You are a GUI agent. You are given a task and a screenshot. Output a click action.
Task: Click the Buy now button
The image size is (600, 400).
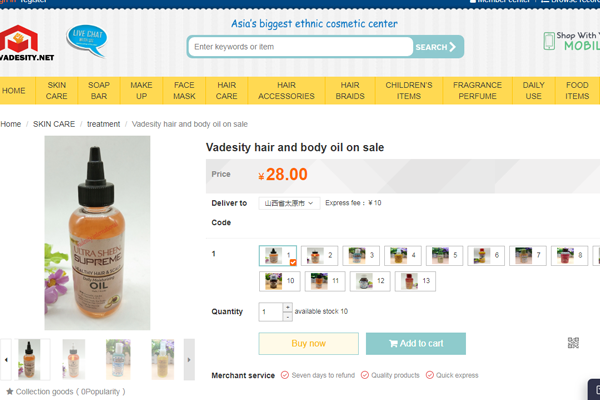tap(308, 343)
